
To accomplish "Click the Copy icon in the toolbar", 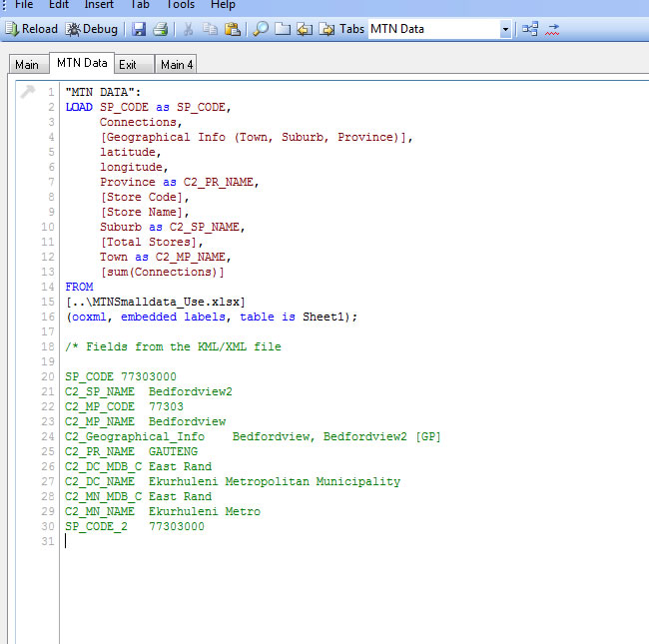I will 210,29.
